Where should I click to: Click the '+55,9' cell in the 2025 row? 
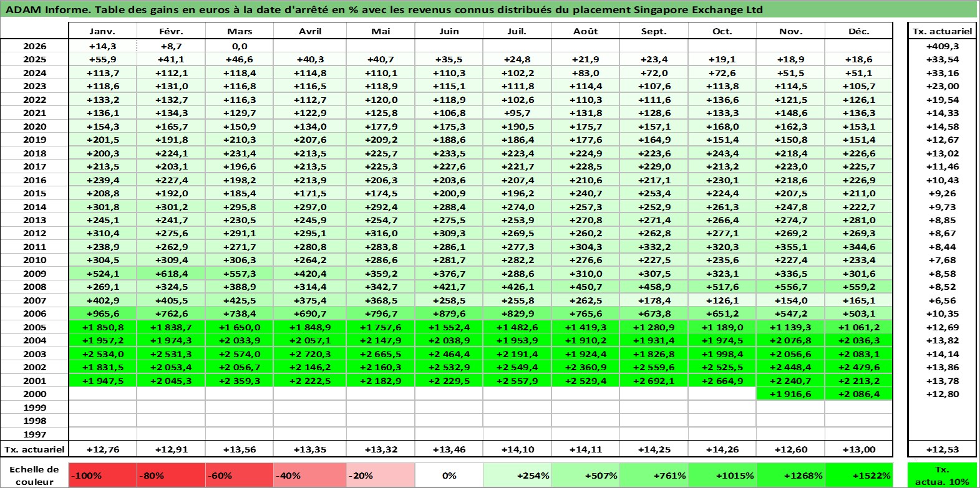[x=102, y=59]
